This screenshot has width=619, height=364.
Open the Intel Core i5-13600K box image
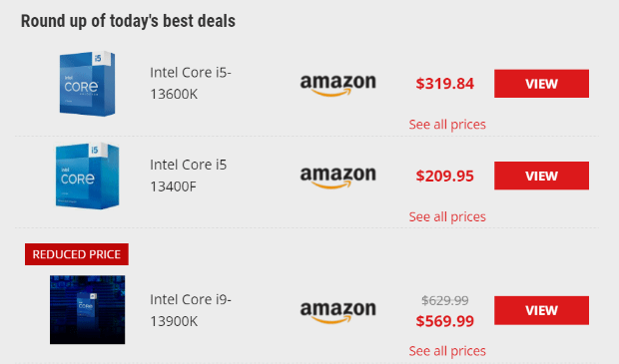coord(87,84)
